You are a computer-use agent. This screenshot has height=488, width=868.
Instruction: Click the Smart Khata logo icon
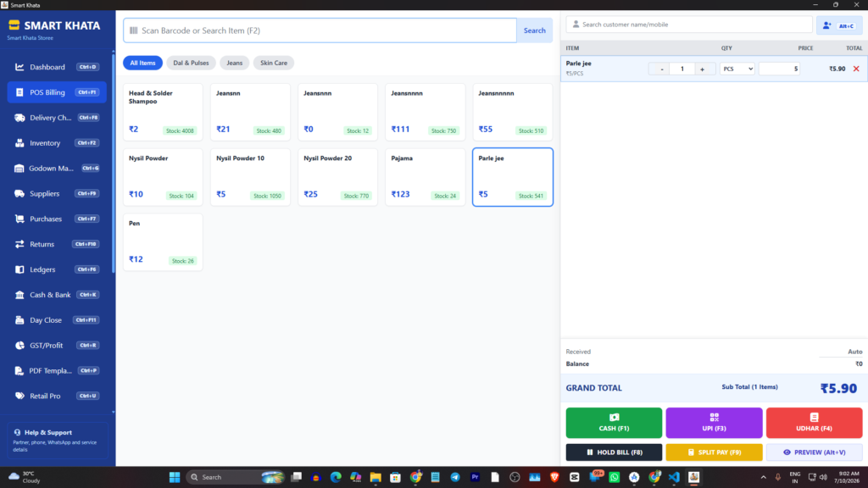tap(14, 25)
